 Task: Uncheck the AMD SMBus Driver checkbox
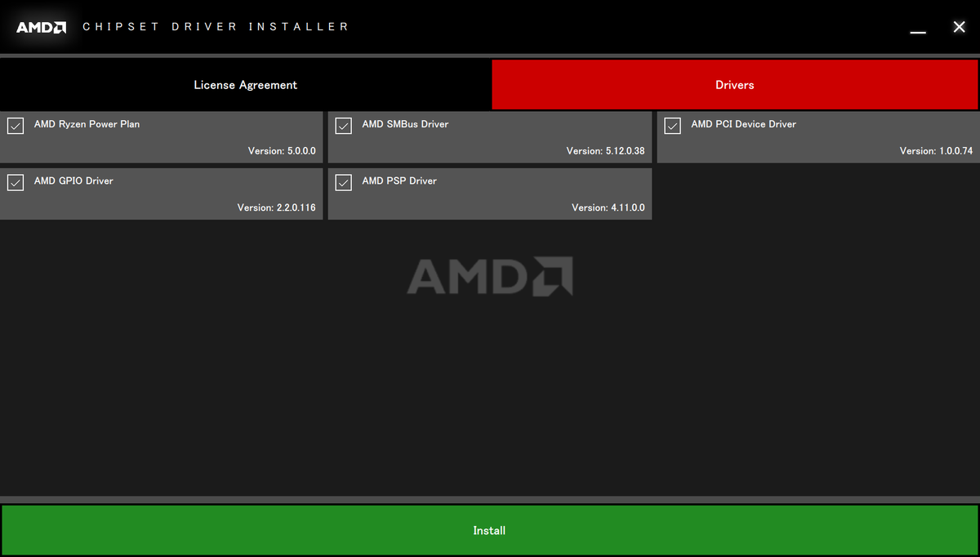point(344,126)
